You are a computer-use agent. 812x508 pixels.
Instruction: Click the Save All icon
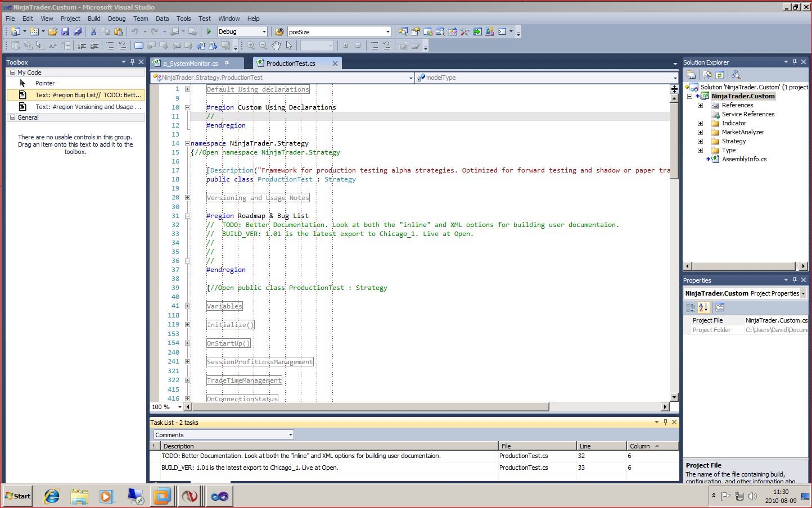click(78, 31)
